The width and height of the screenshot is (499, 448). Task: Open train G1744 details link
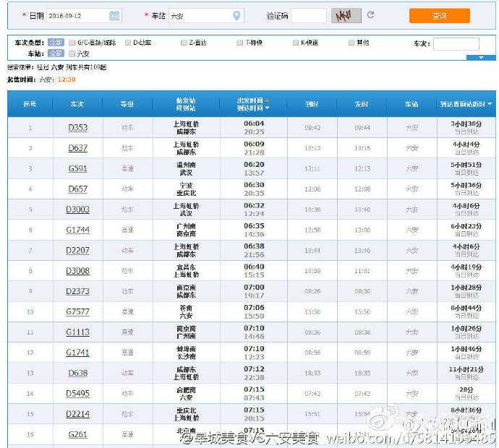pyautogui.click(x=77, y=230)
